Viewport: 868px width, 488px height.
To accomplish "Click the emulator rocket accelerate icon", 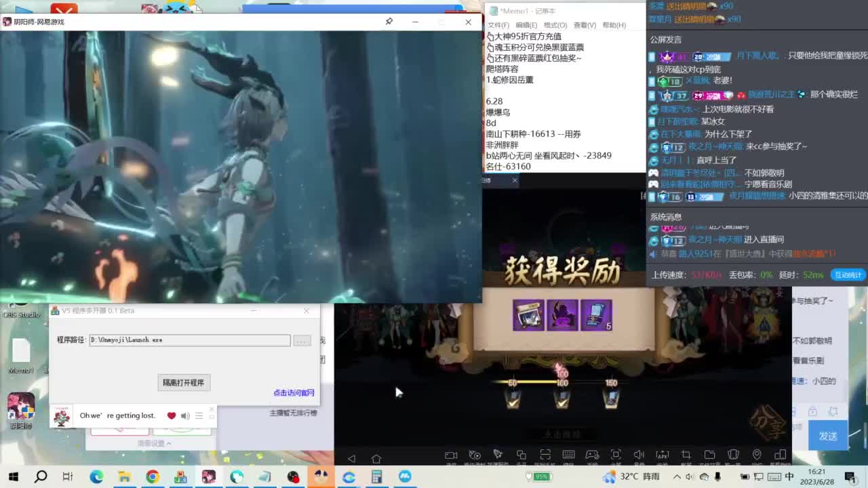I will tap(498, 455).
